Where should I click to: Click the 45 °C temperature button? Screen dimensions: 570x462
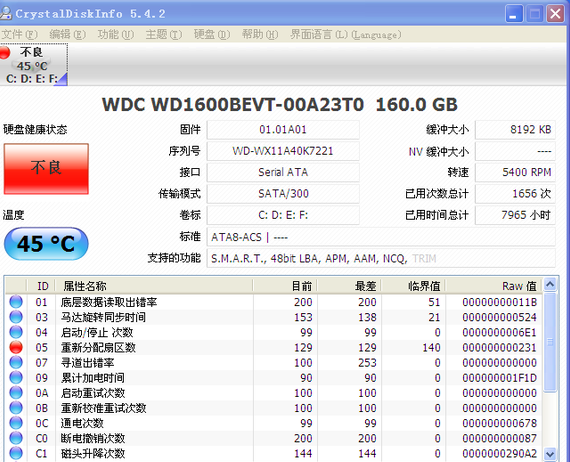pos(46,244)
